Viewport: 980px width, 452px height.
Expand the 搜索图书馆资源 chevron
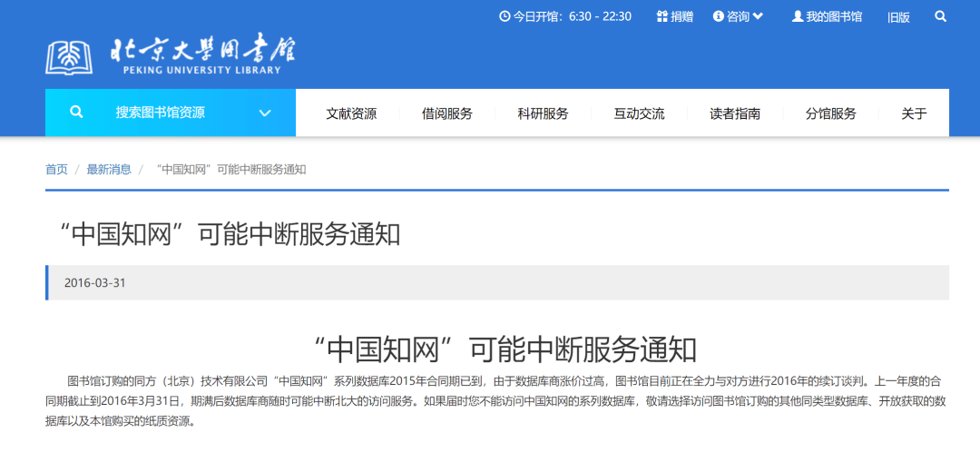click(265, 113)
